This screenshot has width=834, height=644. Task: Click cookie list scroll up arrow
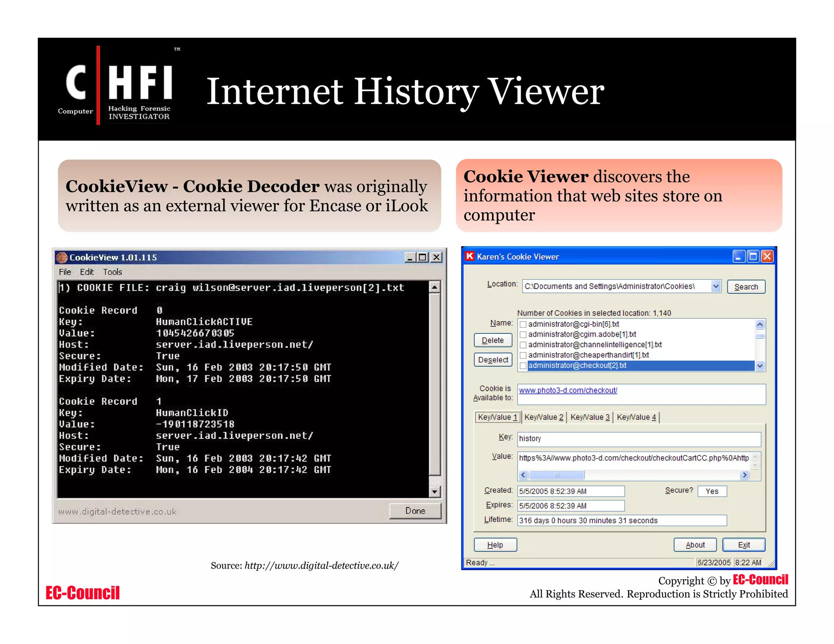[759, 324]
